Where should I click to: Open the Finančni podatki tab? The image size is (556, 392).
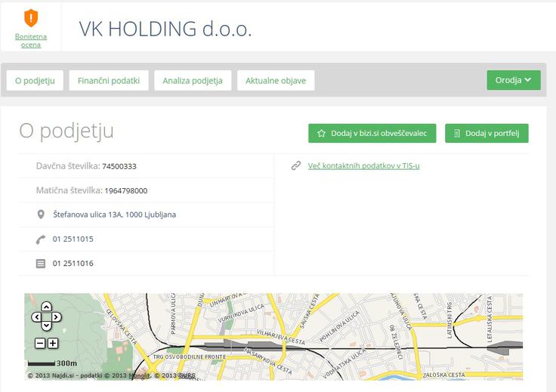point(109,81)
